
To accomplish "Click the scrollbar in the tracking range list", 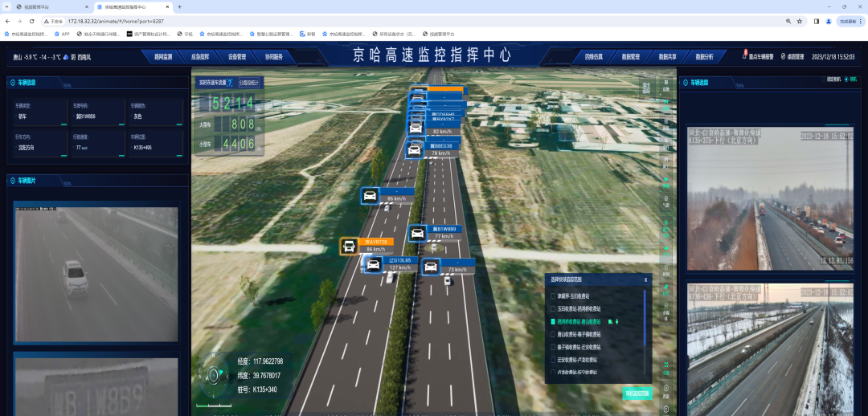I will point(645,318).
